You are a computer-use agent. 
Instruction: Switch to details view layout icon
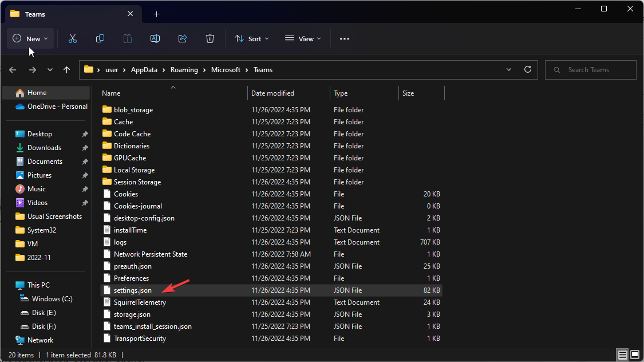pos(623,355)
